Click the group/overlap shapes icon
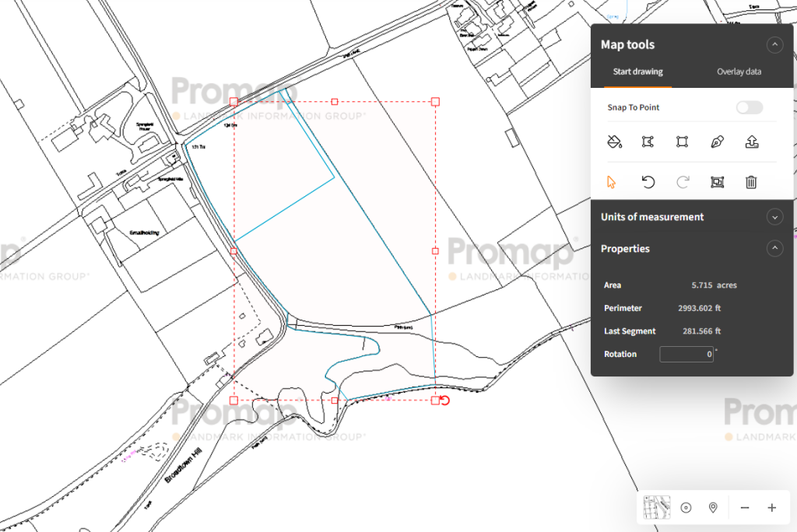This screenshot has width=797, height=532. point(717,182)
